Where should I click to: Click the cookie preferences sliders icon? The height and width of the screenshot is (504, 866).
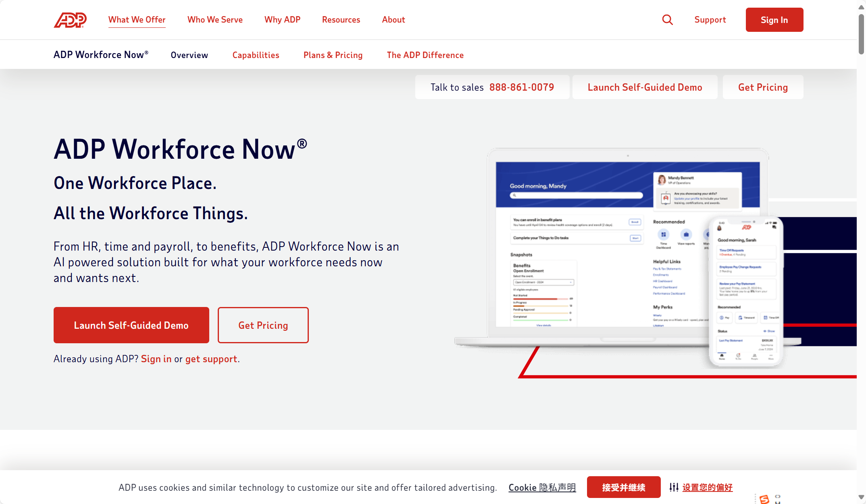pos(674,487)
